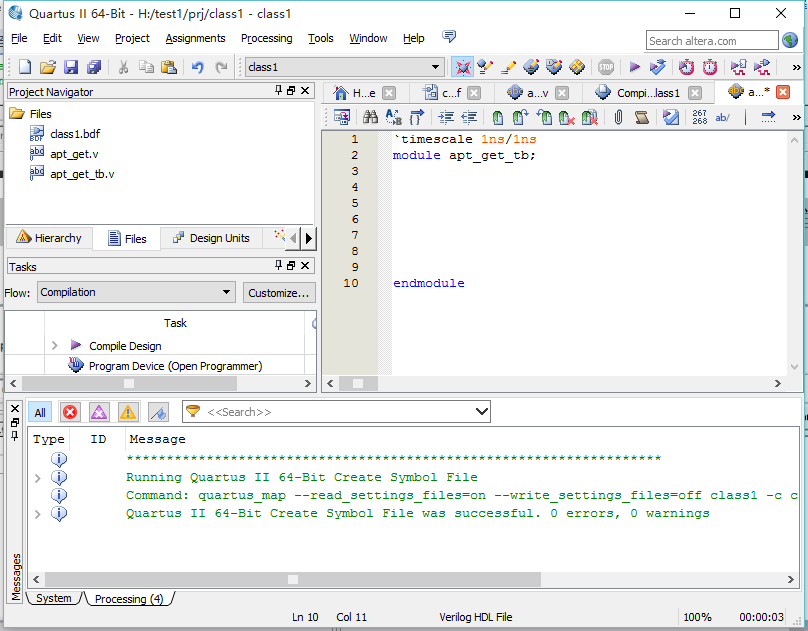Click the Paste clipboard icon
The height and width of the screenshot is (631, 808).
169,67
